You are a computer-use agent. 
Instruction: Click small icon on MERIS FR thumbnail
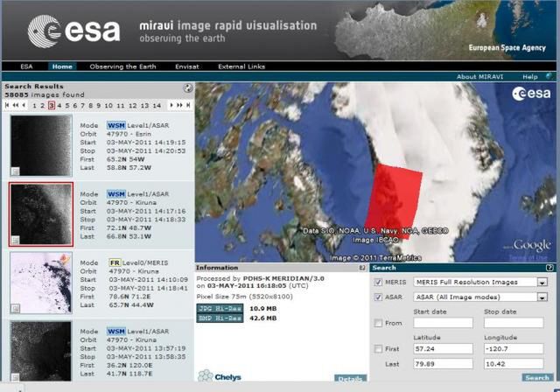coord(15,309)
